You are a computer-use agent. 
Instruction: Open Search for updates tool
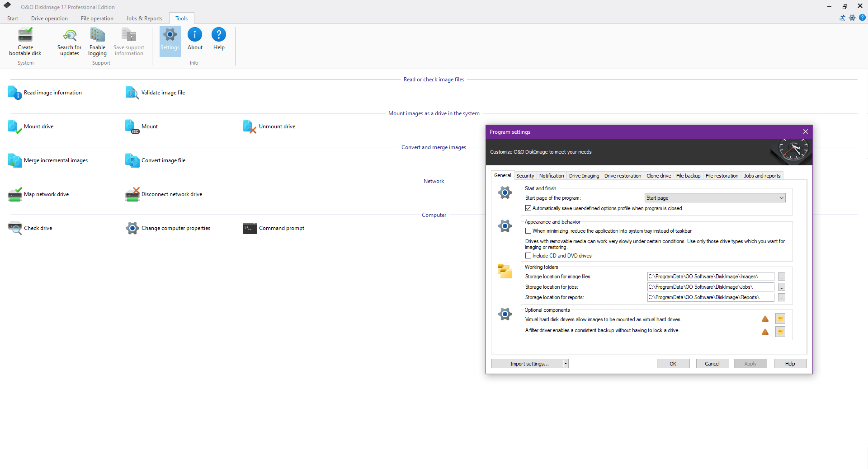pyautogui.click(x=70, y=42)
